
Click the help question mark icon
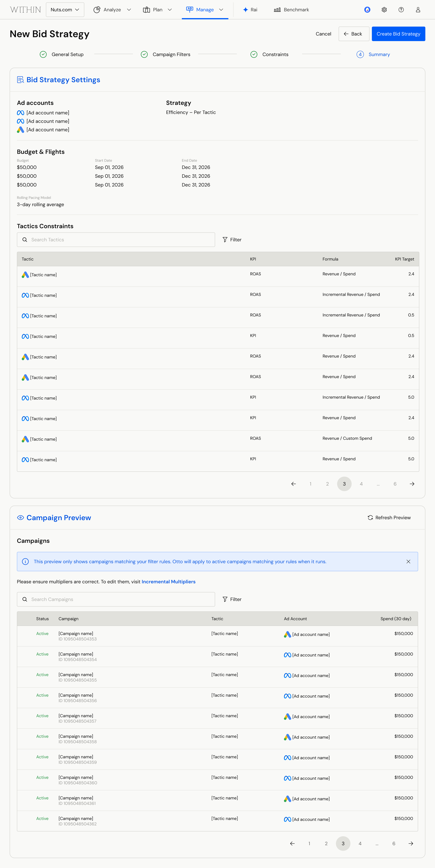tap(401, 10)
